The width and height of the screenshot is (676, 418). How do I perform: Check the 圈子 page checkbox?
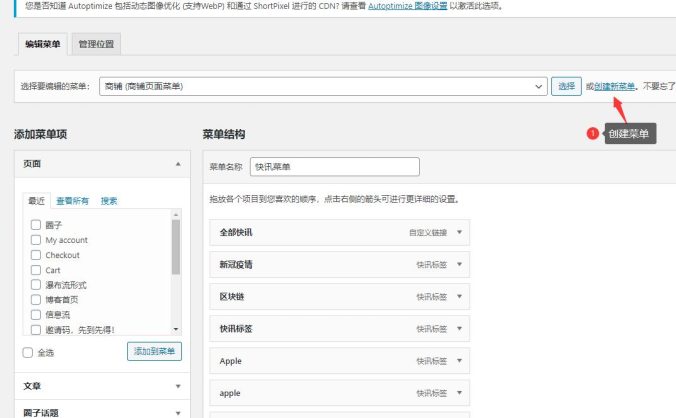coord(36,225)
